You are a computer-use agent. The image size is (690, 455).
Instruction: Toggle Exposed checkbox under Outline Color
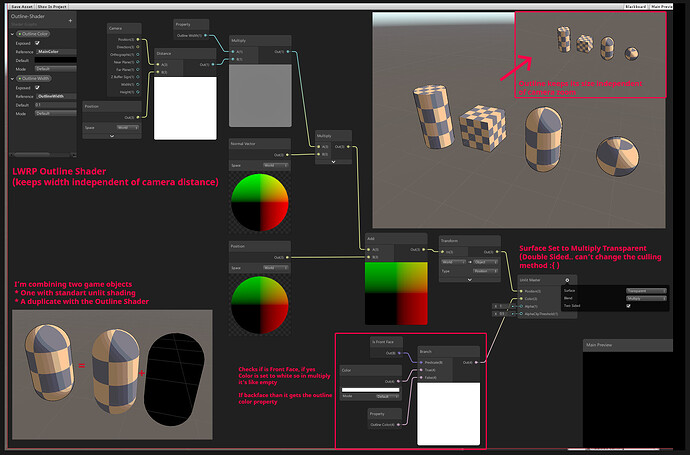(37, 43)
